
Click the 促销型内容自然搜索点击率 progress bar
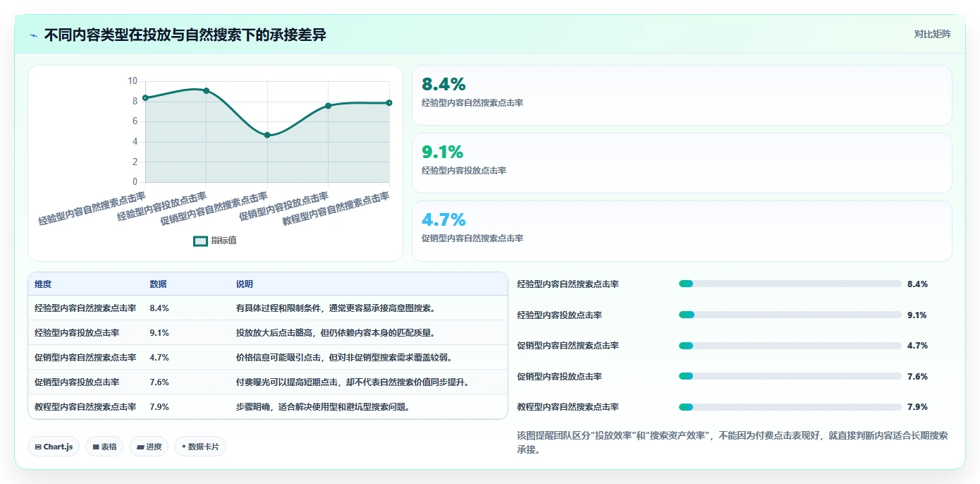pyautogui.click(x=790, y=346)
